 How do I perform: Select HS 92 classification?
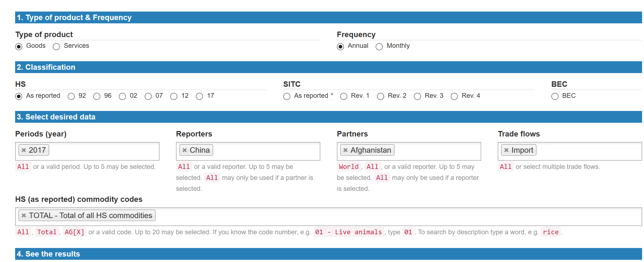71,96
